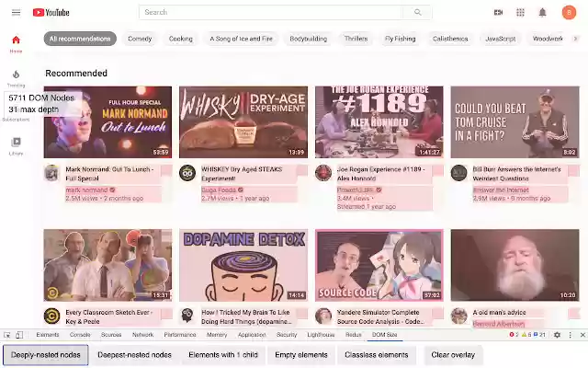
Task: Switch to Sources DevTools tab
Action: click(111, 335)
